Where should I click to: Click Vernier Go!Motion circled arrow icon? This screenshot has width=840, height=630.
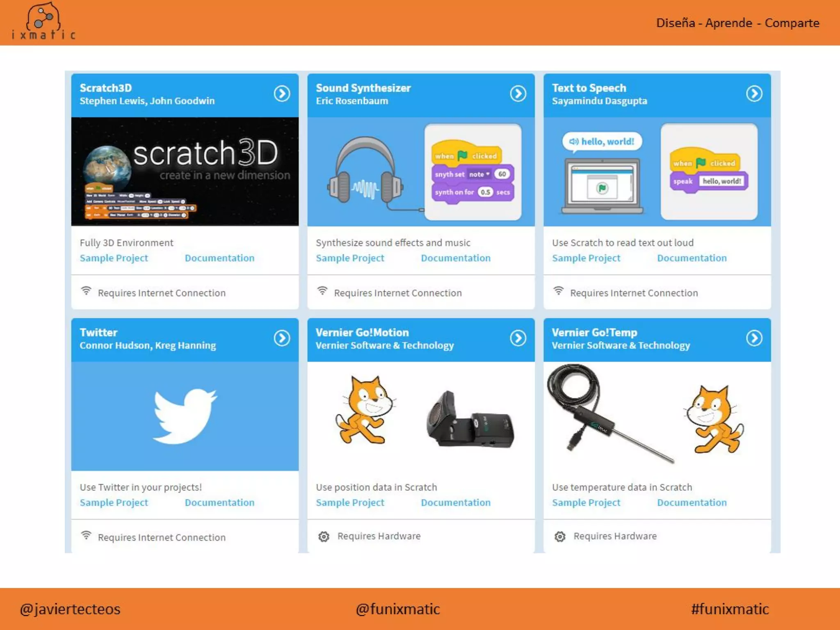pos(518,338)
